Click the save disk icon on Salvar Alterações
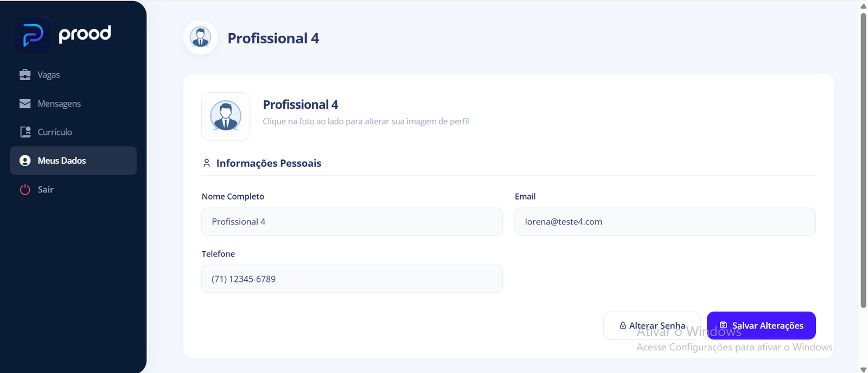 point(723,325)
